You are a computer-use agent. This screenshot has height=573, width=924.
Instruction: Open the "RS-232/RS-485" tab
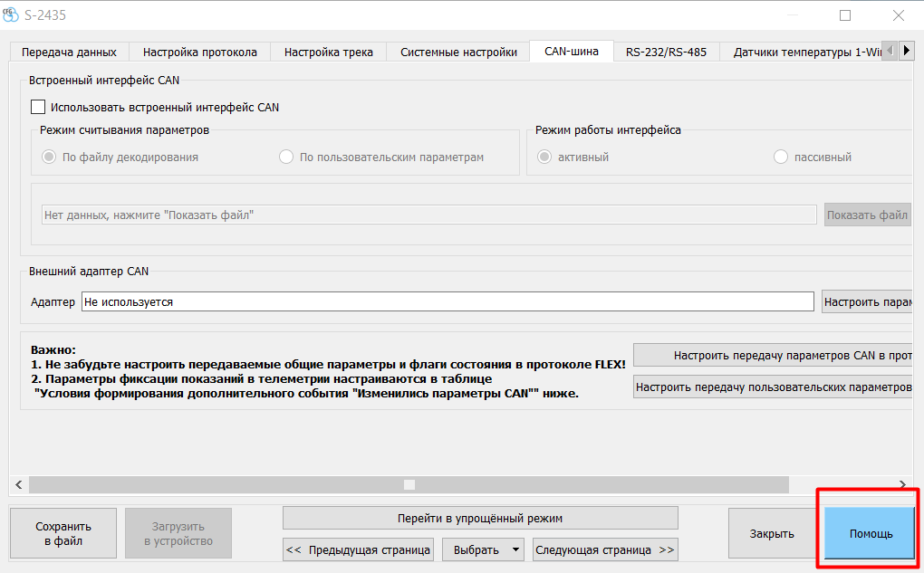[666, 52]
